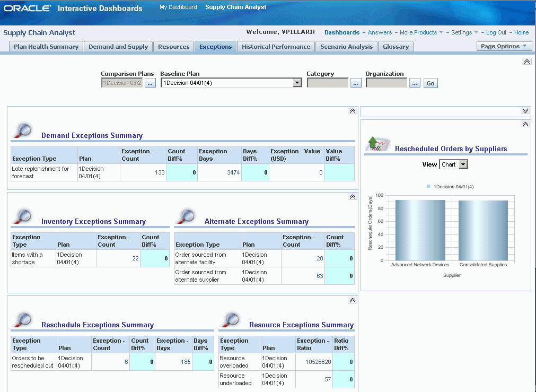Open exception days value 3474
Viewport: 536px width, 392px height.
coord(233,172)
